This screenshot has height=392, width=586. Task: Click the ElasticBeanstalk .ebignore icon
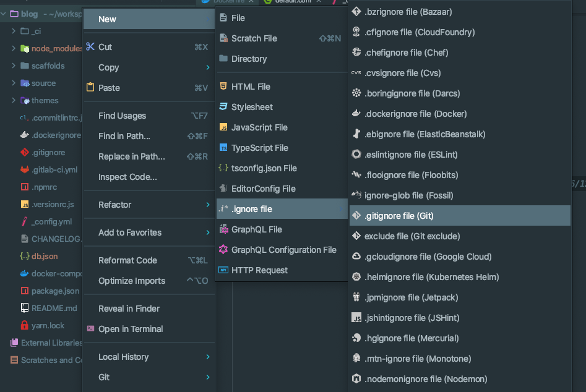356,134
